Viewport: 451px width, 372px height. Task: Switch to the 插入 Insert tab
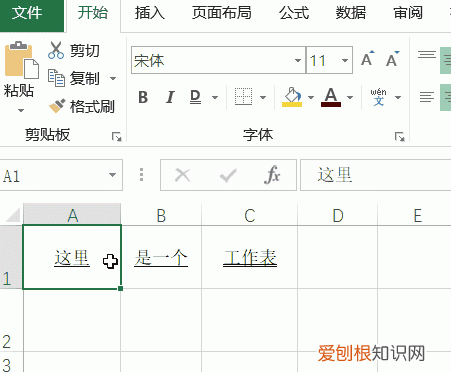tap(149, 13)
